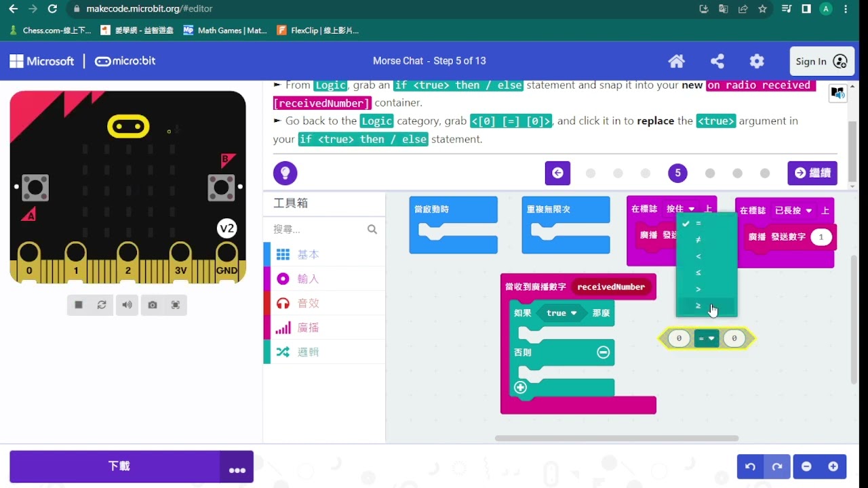Click the purple continue tutorial button
Screen dimensions: 868x488
point(812,173)
